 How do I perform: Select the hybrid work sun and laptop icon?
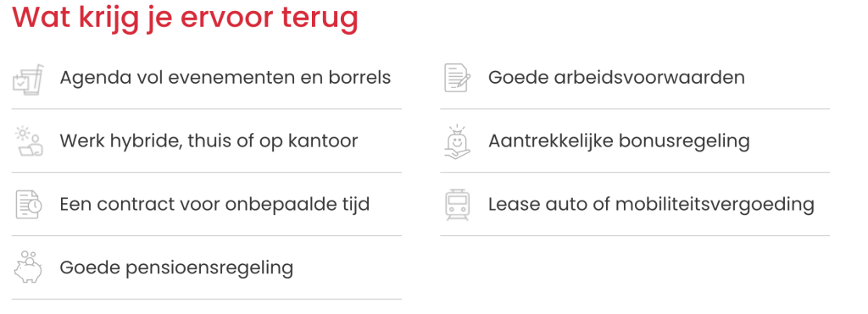pos(29,141)
